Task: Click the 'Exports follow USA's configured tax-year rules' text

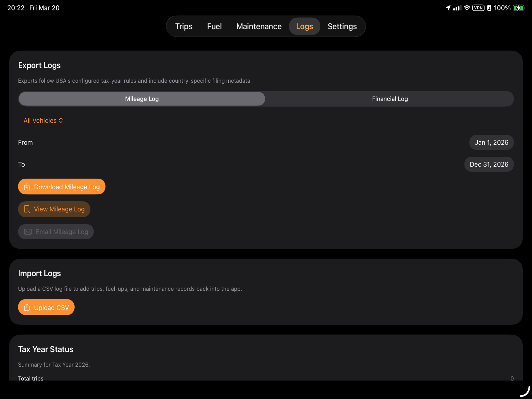Action: click(135, 81)
